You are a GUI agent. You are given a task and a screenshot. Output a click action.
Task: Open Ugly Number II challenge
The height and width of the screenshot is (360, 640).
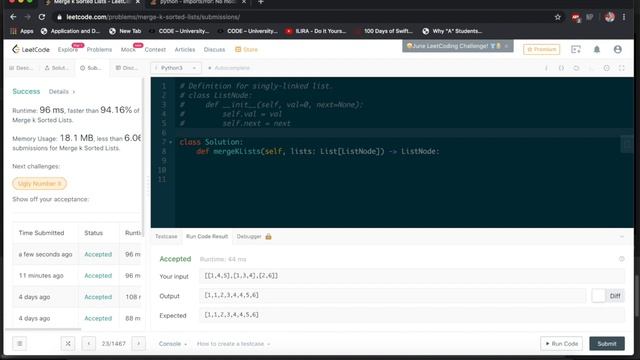40,183
